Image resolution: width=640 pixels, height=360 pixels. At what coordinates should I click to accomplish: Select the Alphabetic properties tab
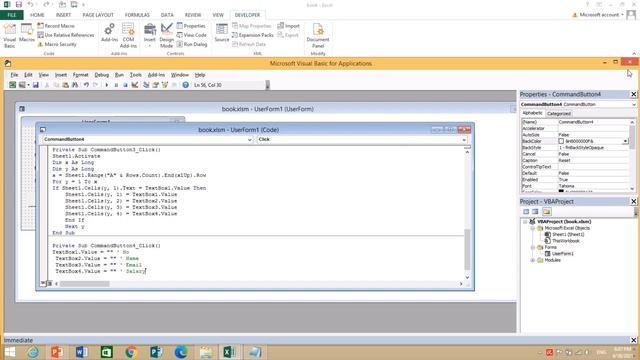(x=533, y=113)
